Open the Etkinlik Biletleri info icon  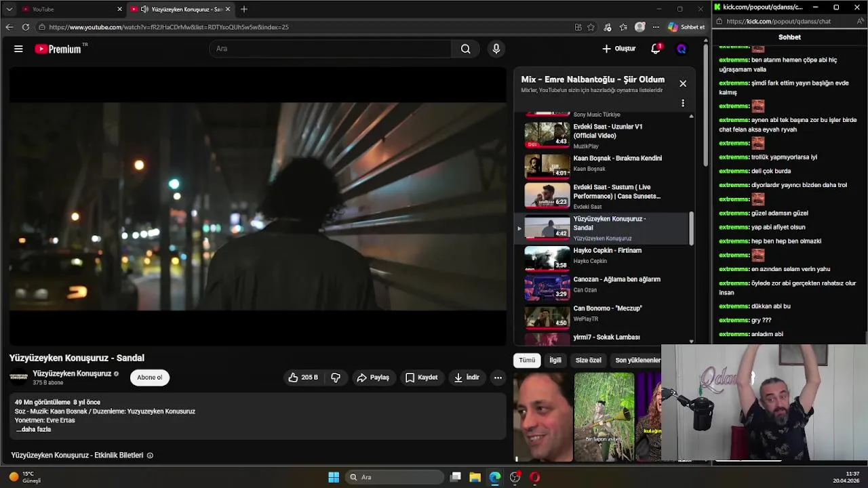pos(150,455)
